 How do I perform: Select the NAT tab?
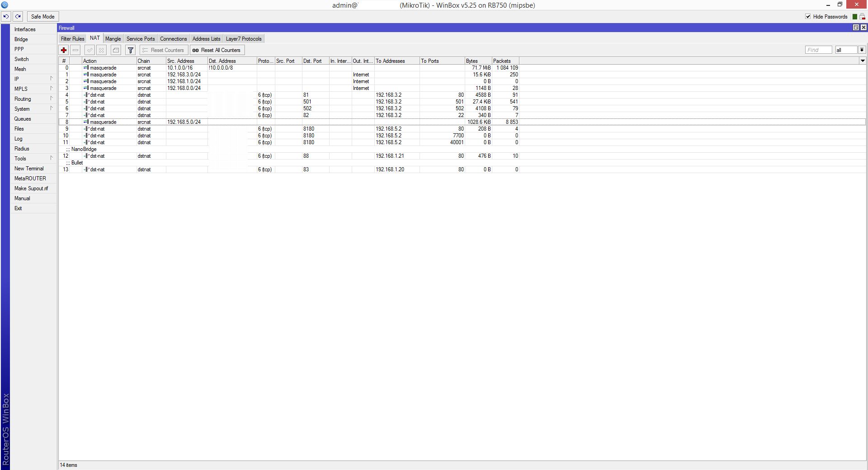[95, 38]
